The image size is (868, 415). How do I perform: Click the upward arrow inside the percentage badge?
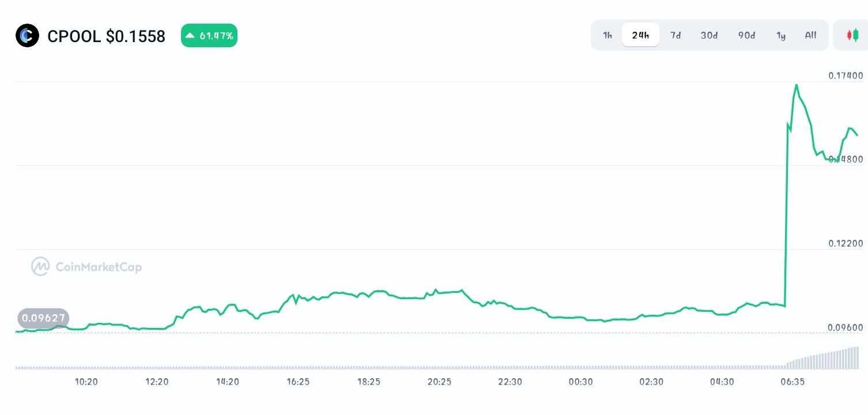191,35
